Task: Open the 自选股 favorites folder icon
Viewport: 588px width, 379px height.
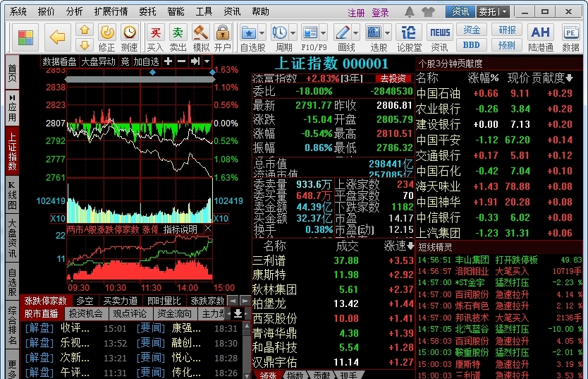Action: pos(248,33)
